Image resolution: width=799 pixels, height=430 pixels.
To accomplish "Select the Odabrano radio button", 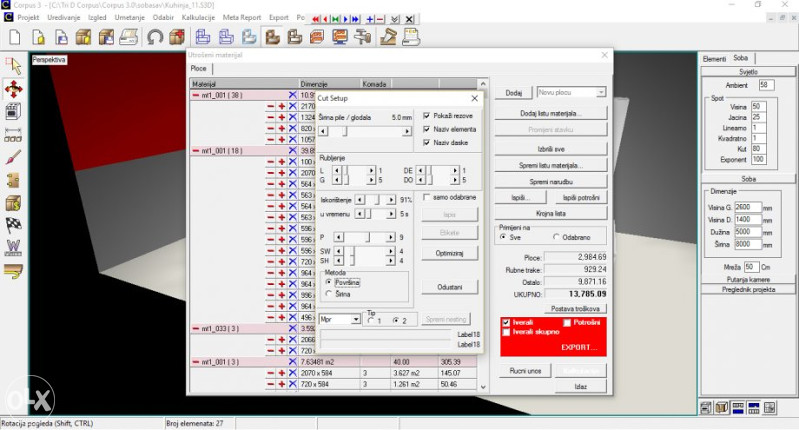I will click(x=556, y=237).
